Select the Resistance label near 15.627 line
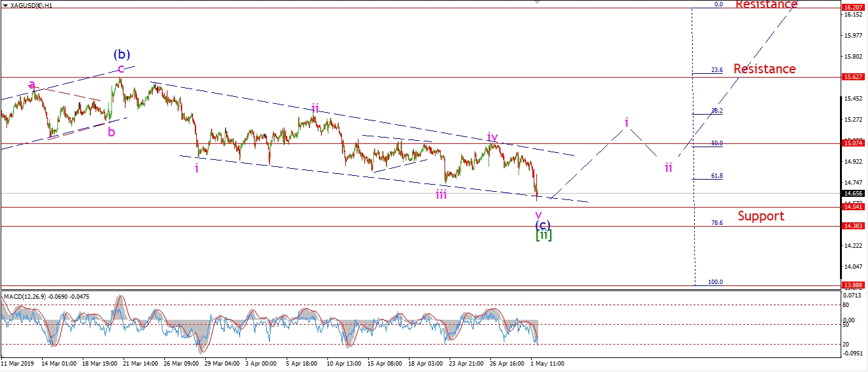 (764, 69)
